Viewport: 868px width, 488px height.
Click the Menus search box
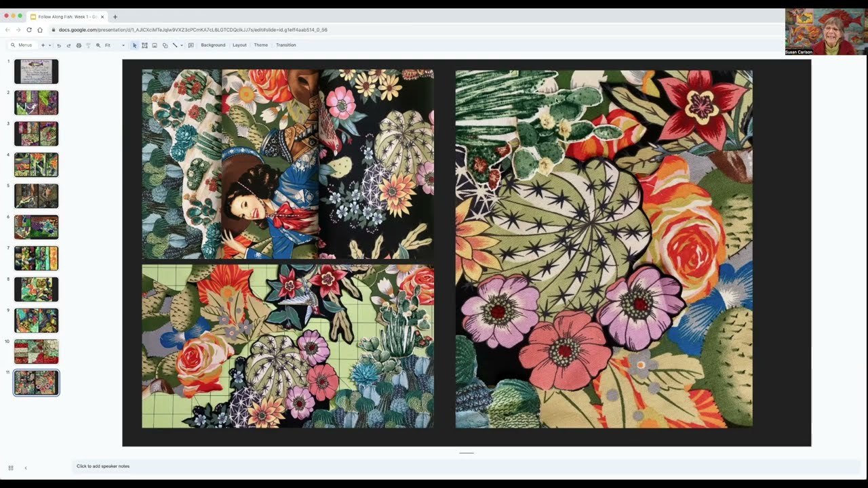pyautogui.click(x=22, y=45)
